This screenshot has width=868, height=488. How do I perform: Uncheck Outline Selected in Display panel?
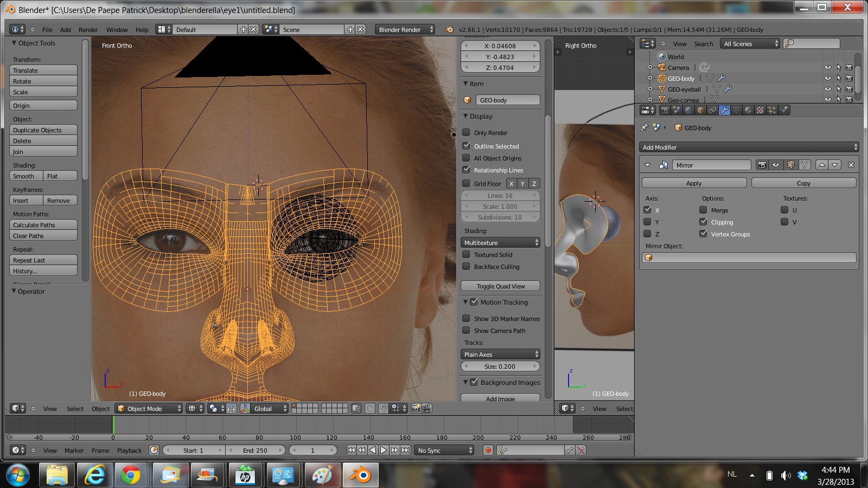tap(466, 146)
